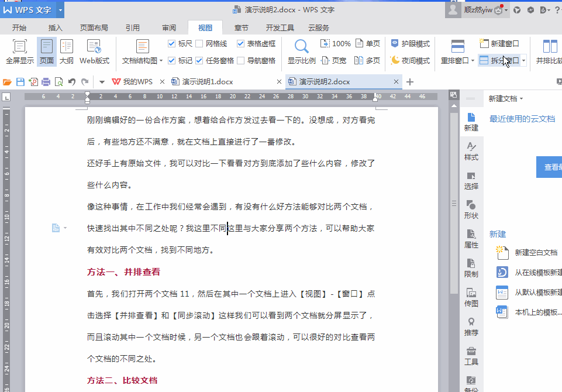Fit document to 页宽 page width

click(x=334, y=61)
